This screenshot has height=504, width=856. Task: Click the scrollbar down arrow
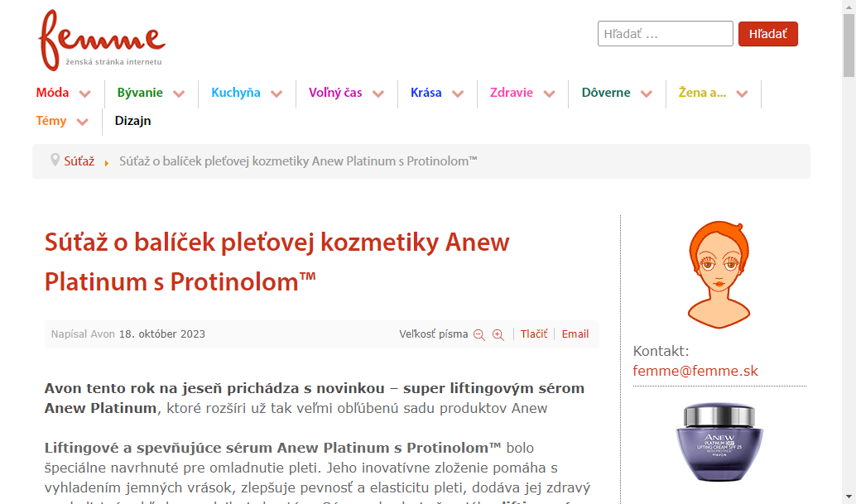849,497
